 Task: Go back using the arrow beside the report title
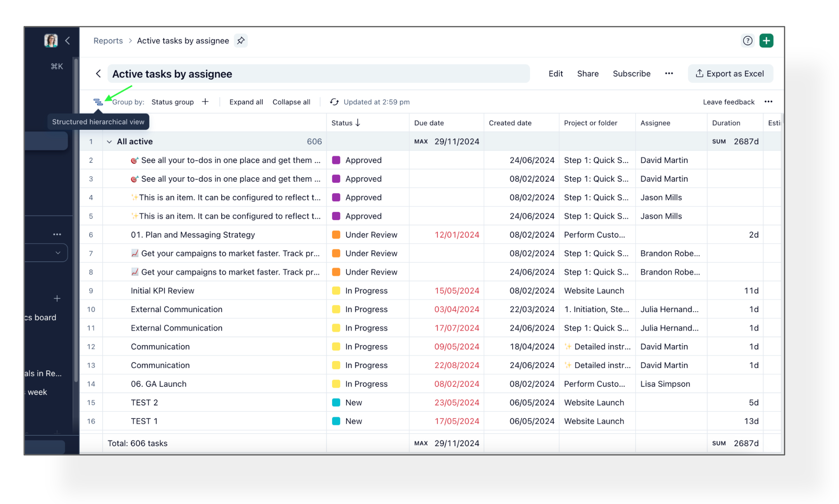pos(98,74)
